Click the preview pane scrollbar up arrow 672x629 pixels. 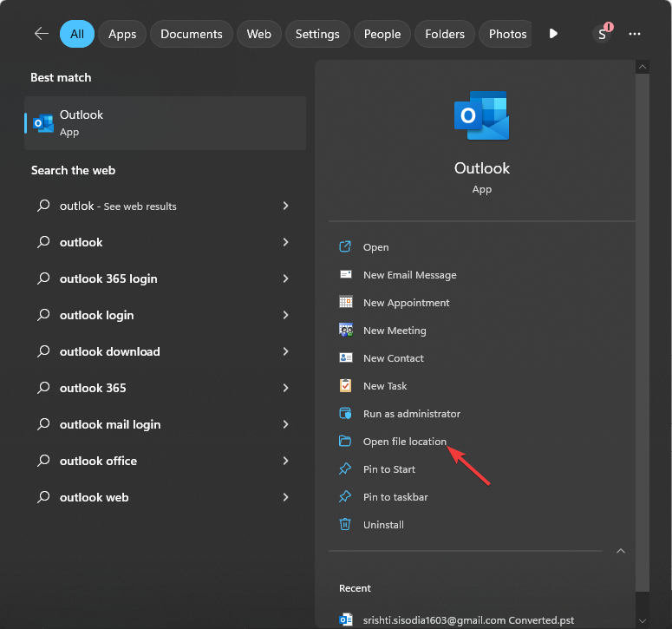pyautogui.click(x=643, y=67)
